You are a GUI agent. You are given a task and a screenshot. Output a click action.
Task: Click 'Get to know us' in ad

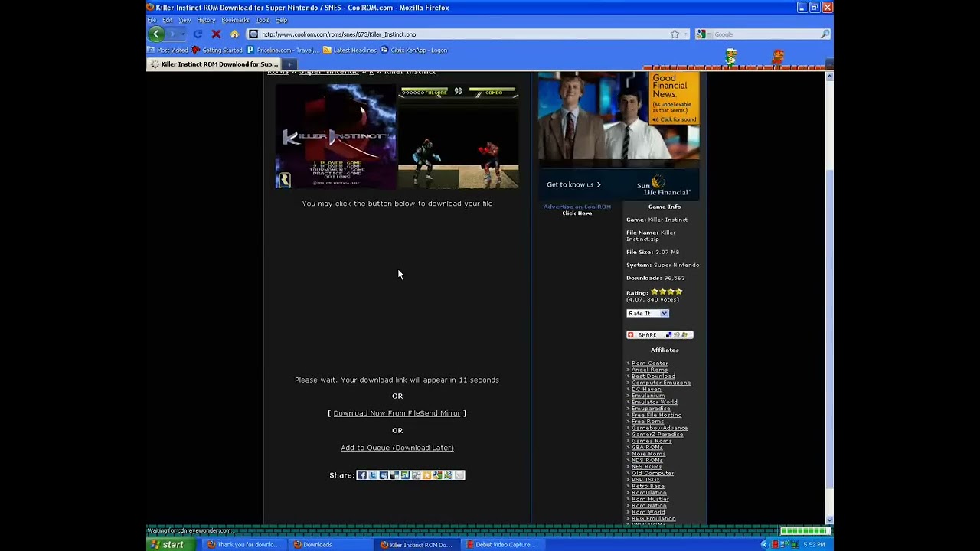[x=573, y=184]
